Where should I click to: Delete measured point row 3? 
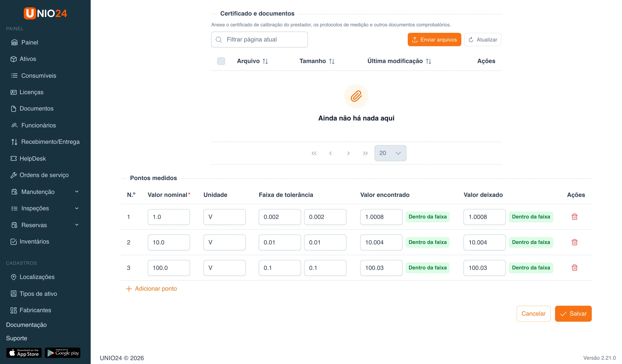(x=574, y=267)
